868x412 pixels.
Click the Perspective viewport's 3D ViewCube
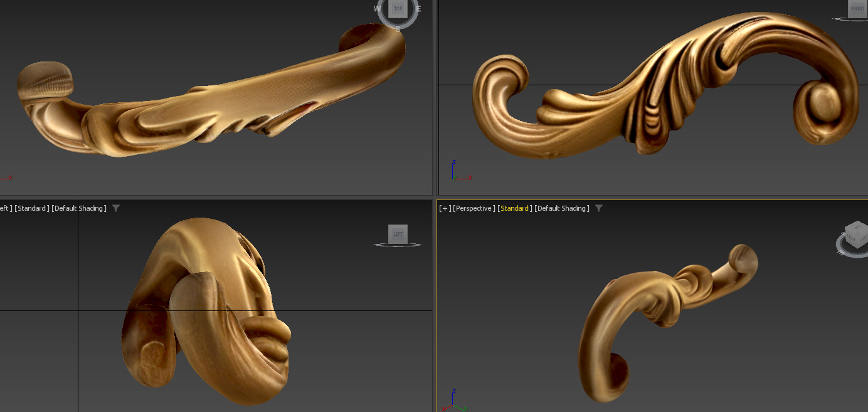coord(855,236)
